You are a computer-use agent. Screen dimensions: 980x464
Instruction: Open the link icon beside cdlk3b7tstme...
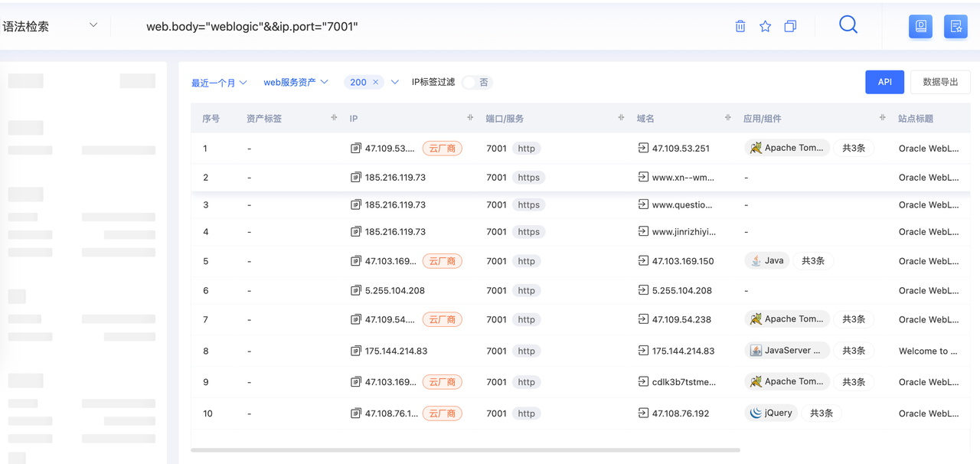(643, 381)
